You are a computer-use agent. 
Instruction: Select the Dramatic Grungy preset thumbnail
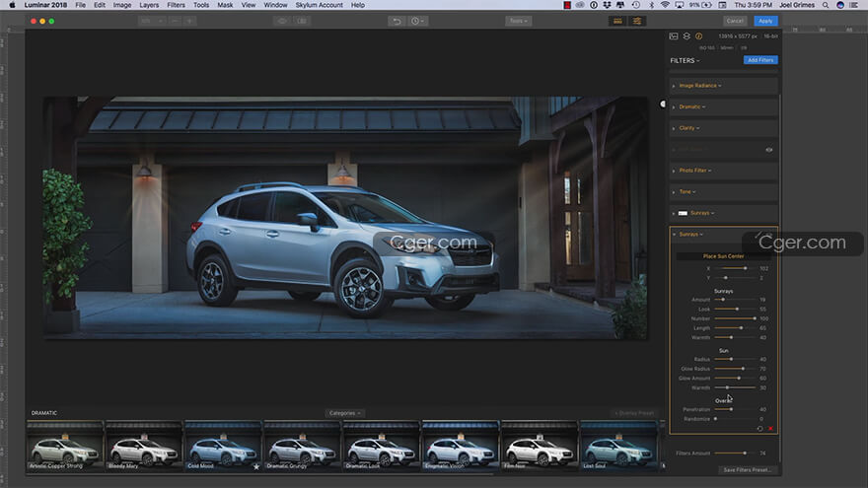click(302, 446)
